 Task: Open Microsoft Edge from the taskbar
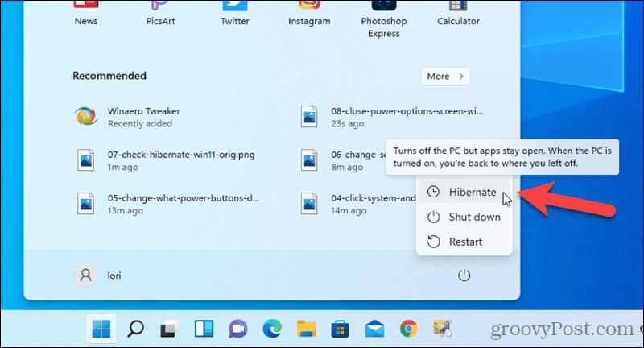coord(272,328)
